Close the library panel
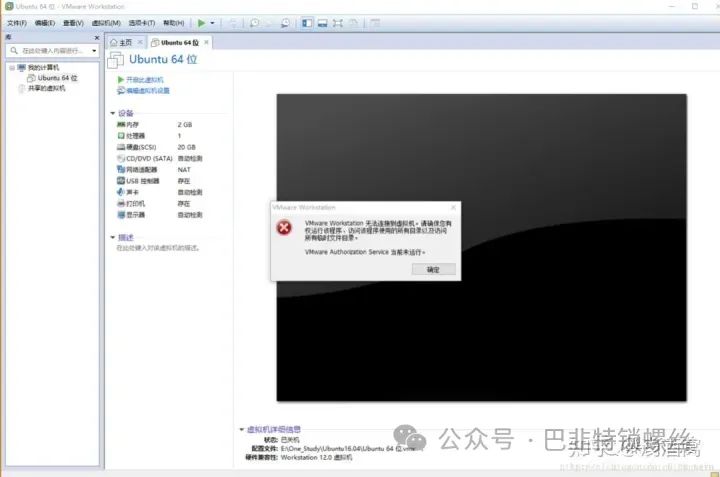720x477 pixels. tap(96, 38)
